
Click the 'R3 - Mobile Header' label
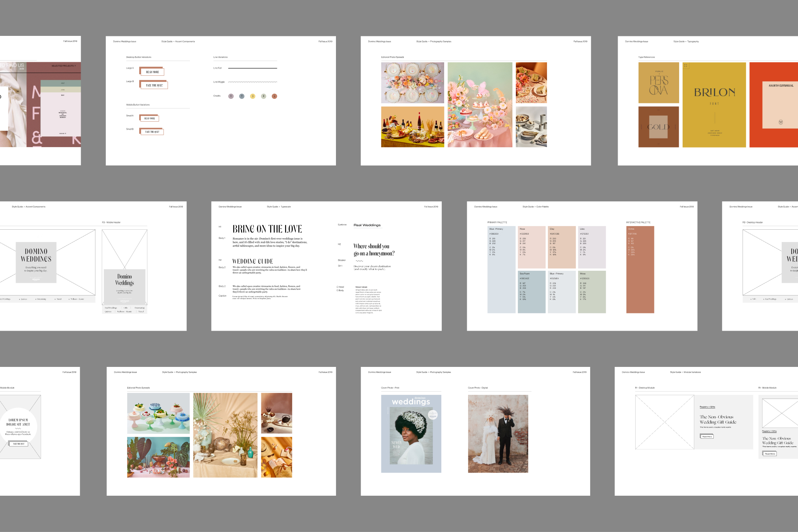[111, 222]
